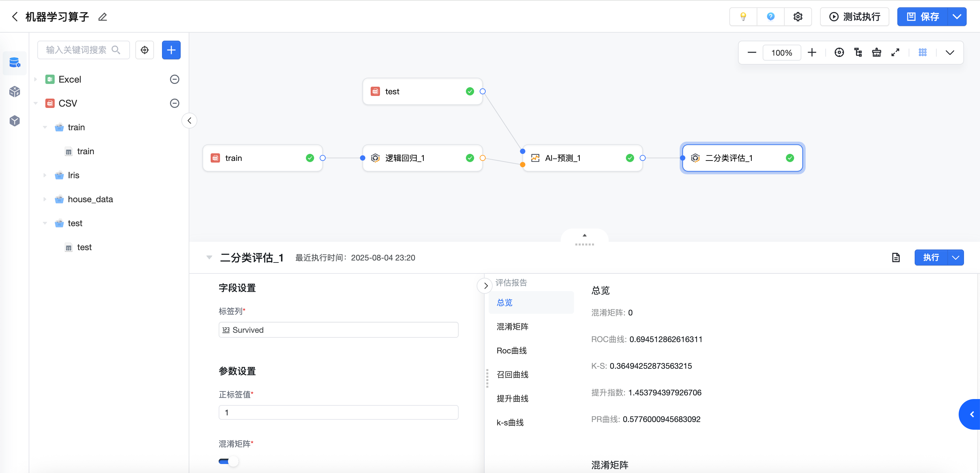Expand the house_data dataset folder
The height and width of the screenshot is (473, 980).
[45, 199]
